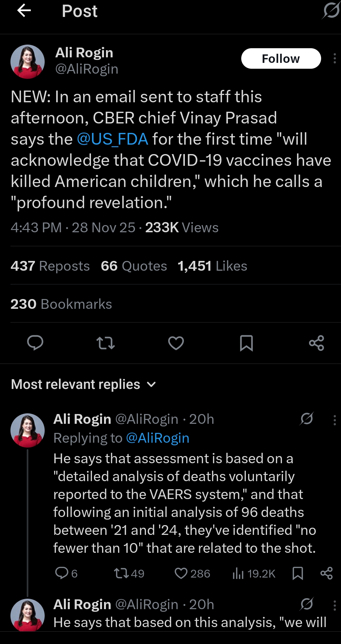Tap reply icon under main post

point(35,343)
